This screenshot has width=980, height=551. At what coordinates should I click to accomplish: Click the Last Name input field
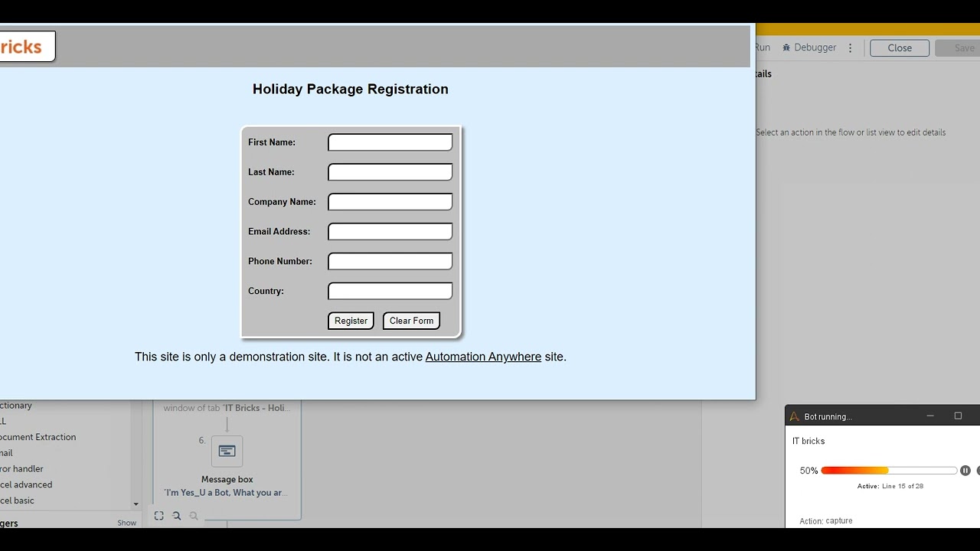pyautogui.click(x=390, y=172)
